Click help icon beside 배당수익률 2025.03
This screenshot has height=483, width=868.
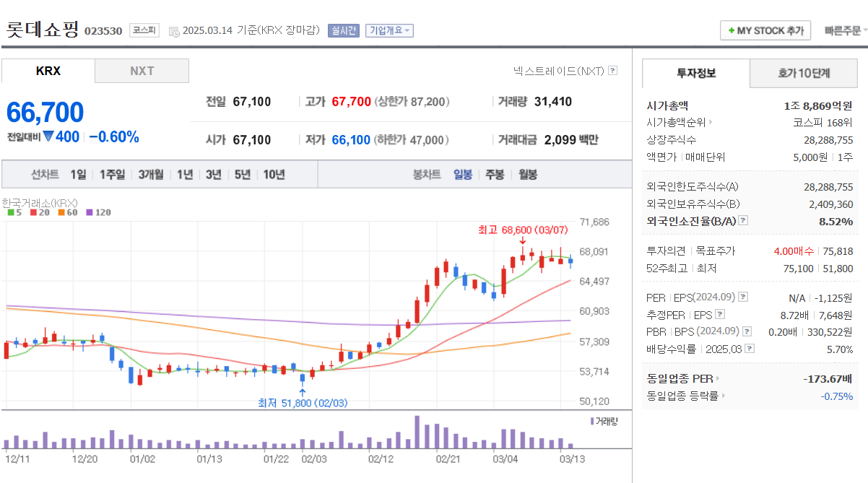tap(749, 349)
